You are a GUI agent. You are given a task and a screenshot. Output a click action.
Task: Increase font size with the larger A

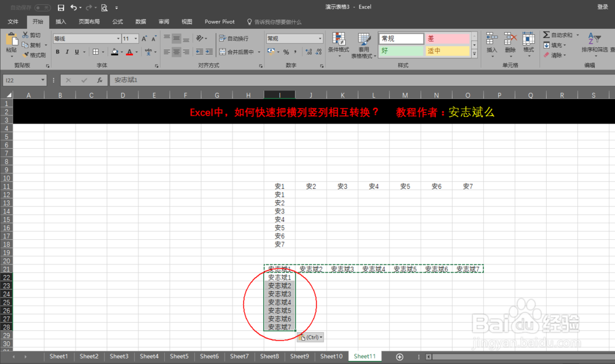(x=144, y=39)
